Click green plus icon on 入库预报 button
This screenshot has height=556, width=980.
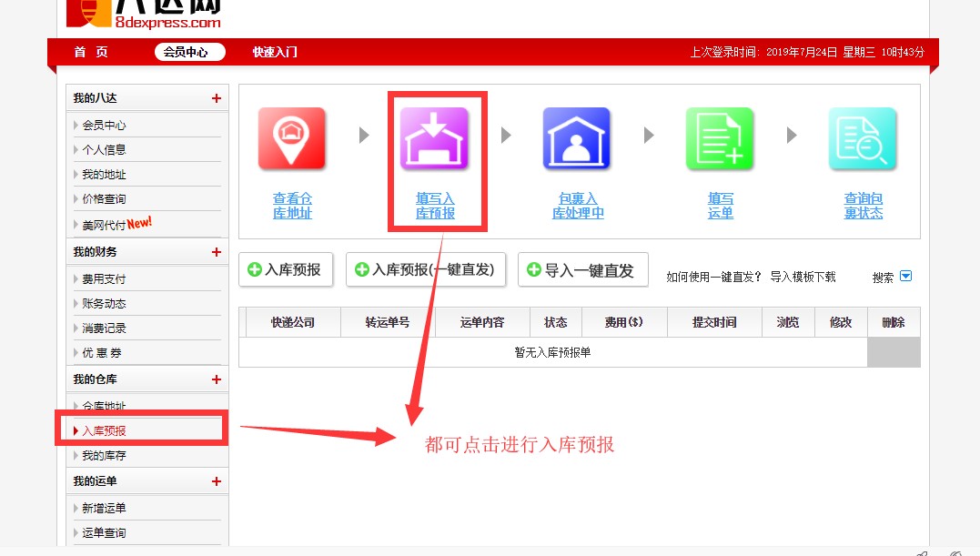(x=255, y=269)
